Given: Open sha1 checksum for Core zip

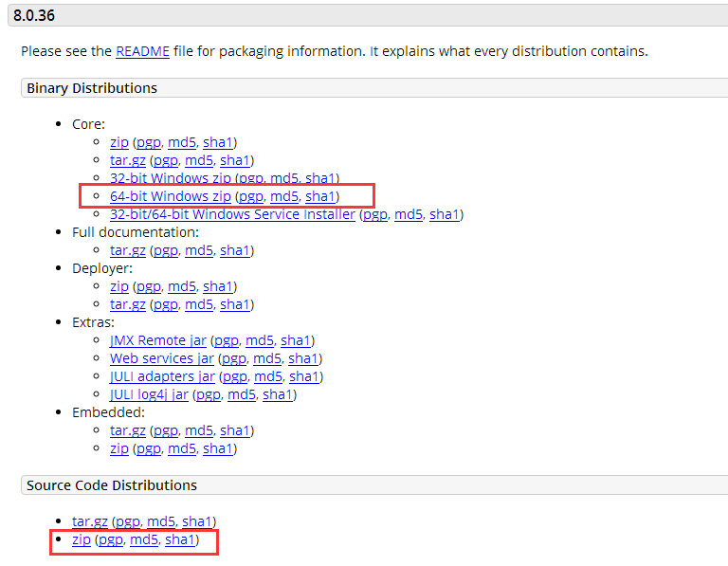Looking at the screenshot, I should tap(218, 142).
